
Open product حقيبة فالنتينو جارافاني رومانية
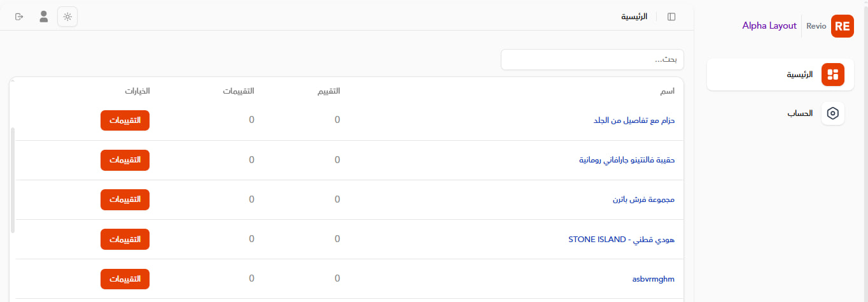click(626, 160)
